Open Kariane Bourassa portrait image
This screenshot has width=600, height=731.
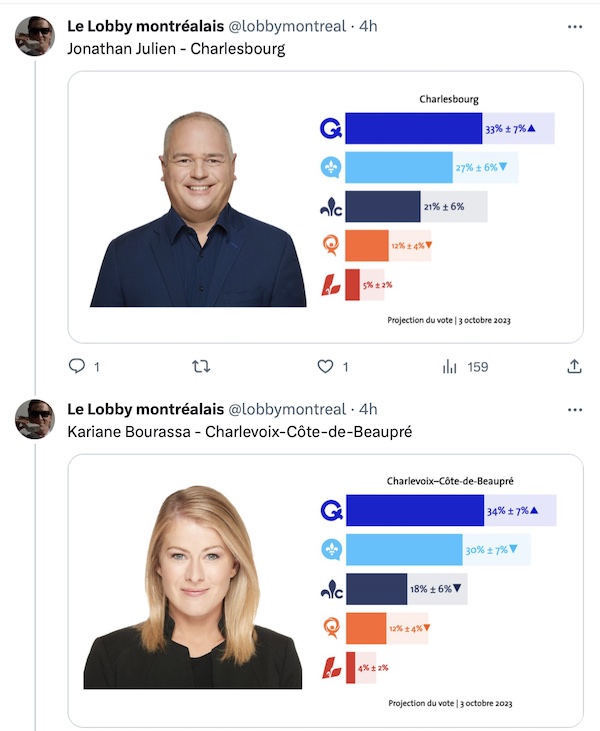point(193,587)
